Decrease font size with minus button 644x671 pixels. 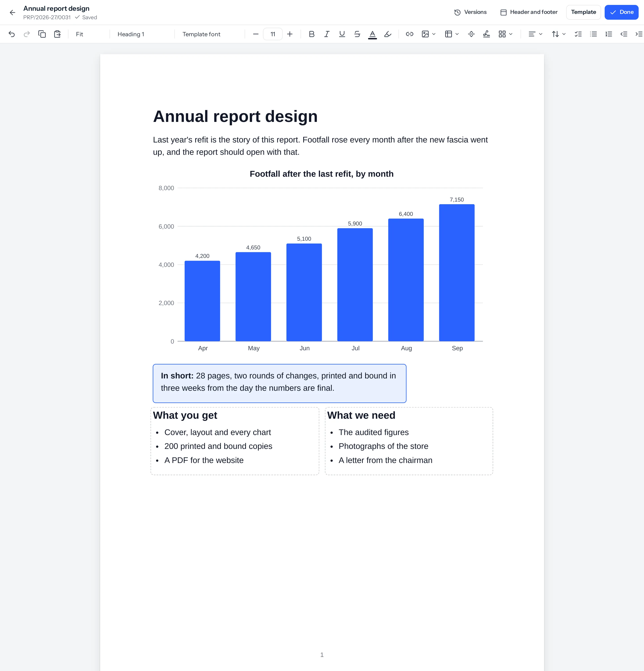click(x=256, y=34)
